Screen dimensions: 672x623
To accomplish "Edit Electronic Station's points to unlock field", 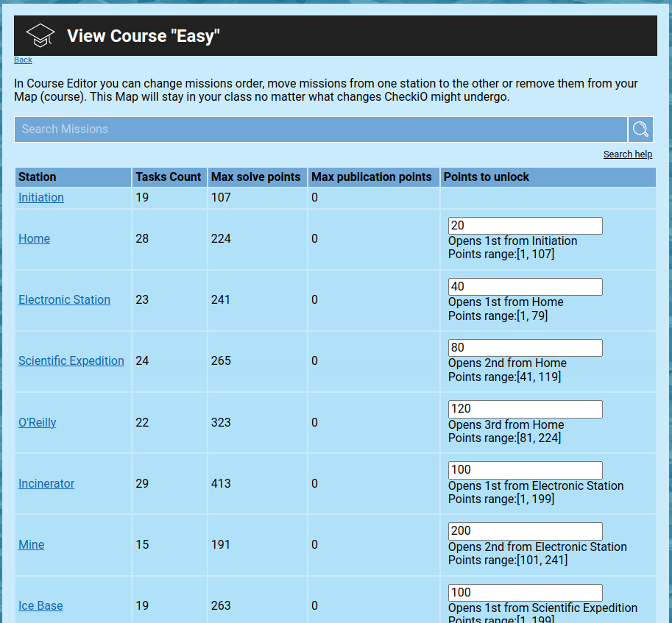I will [x=526, y=287].
